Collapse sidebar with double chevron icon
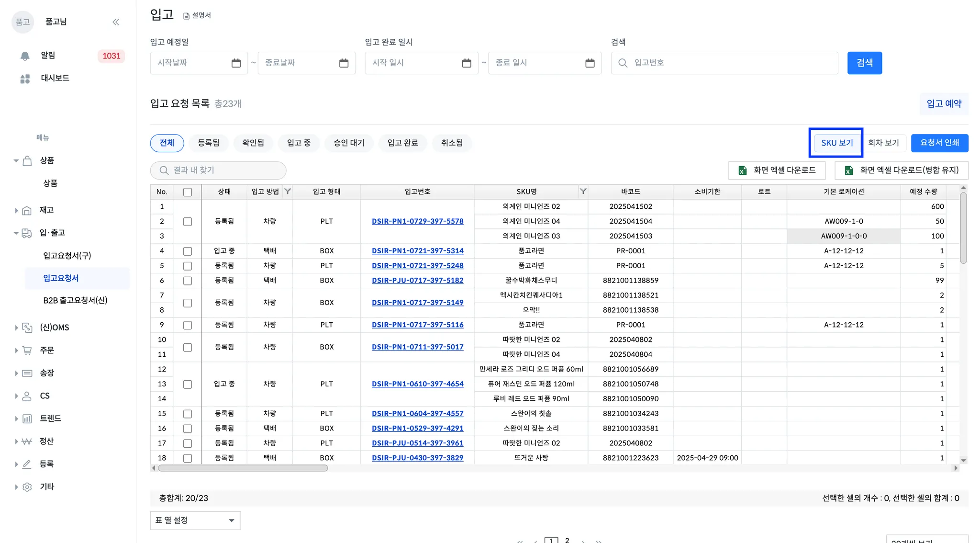This screenshot has width=980, height=543. click(116, 22)
